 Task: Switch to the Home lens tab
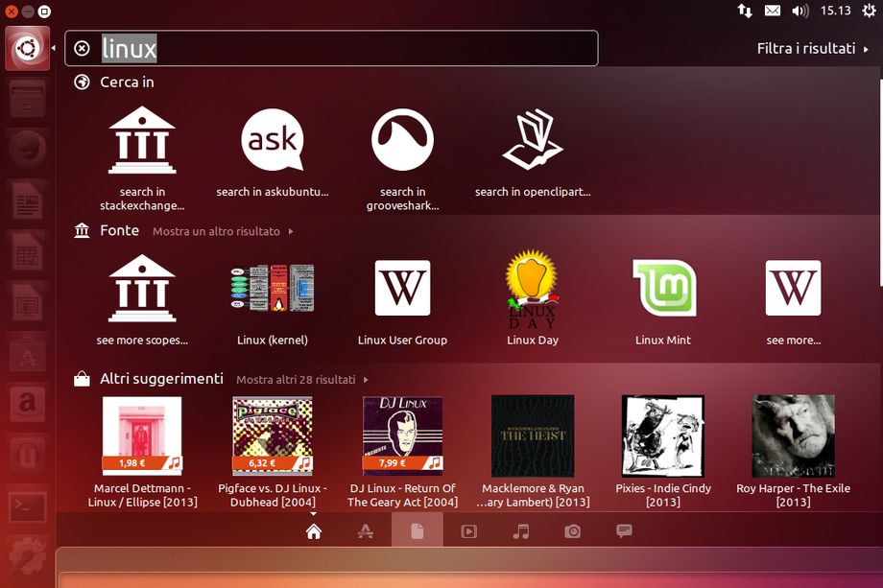tap(313, 531)
